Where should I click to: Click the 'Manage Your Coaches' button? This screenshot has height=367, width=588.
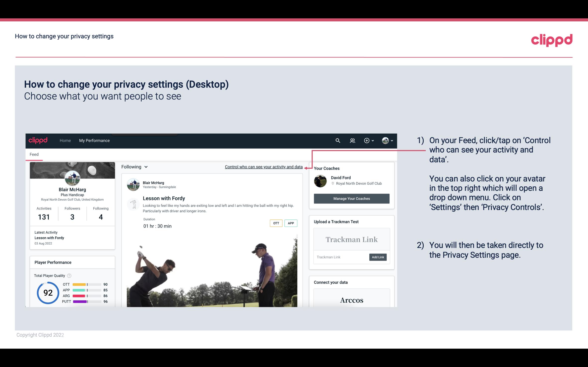click(352, 198)
